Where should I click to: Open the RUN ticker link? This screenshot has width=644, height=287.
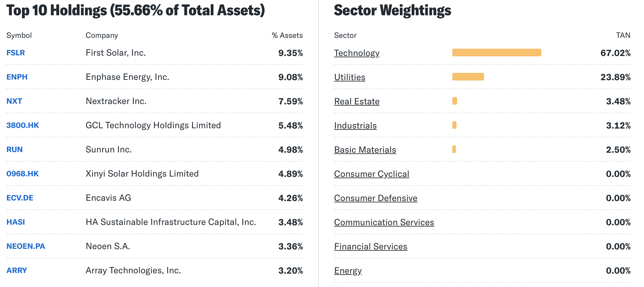point(15,150)
